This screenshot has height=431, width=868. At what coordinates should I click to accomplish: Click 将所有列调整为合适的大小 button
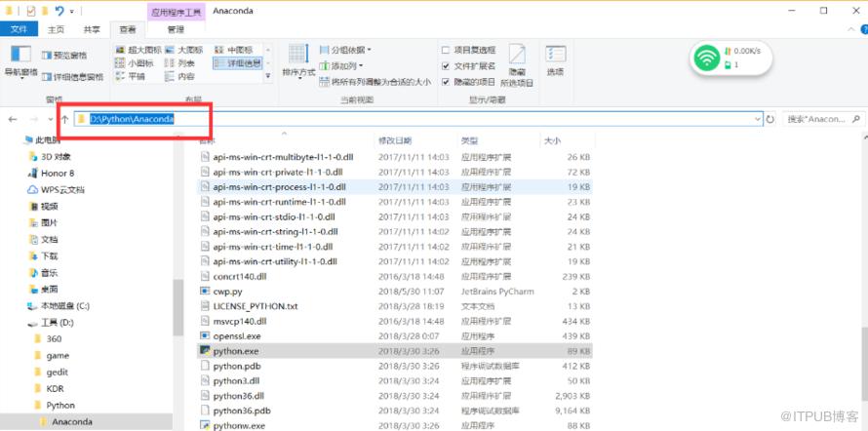tap(375, 82)
